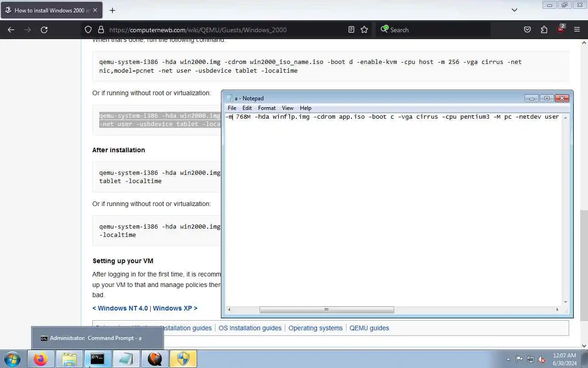
Task: Open network tray icon
Action: click(x=531, y=359)
